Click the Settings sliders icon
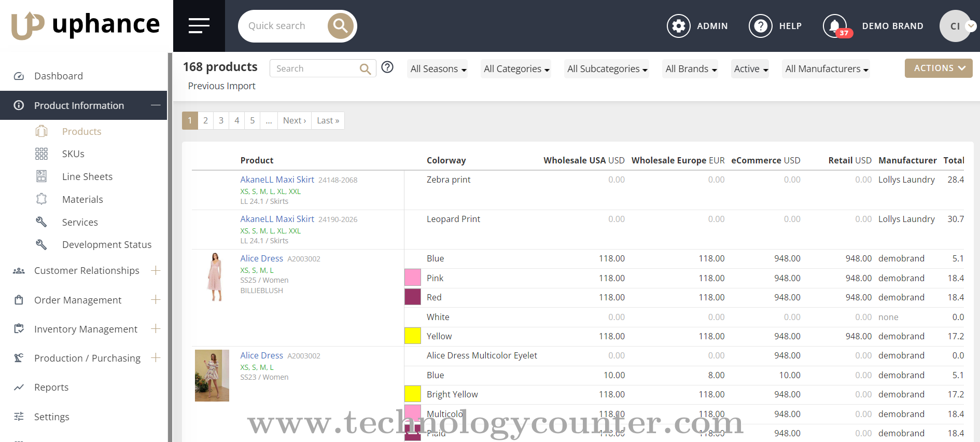 pyautogui.click(x=19, y=417)
